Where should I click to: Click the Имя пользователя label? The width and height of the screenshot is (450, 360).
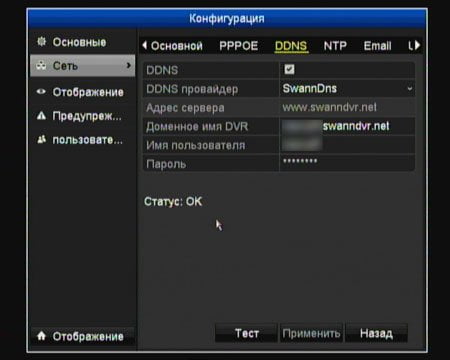click(x=196, y=145)
